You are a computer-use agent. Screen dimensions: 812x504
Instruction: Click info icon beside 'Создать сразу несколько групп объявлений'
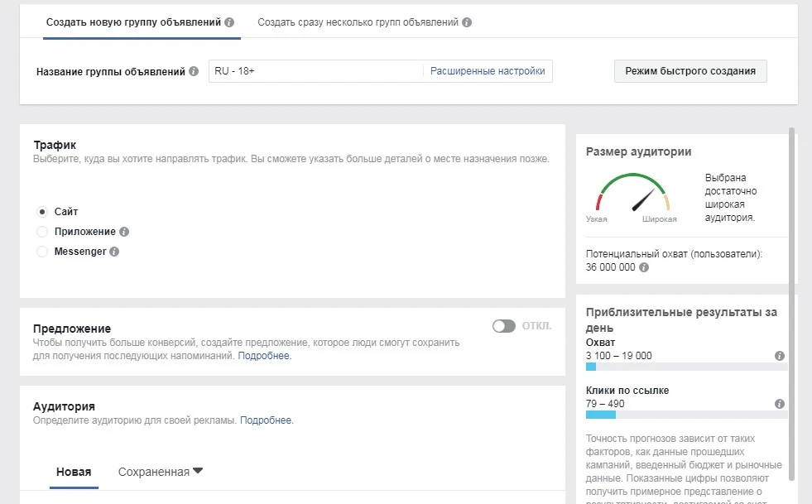tap(467, 22)
